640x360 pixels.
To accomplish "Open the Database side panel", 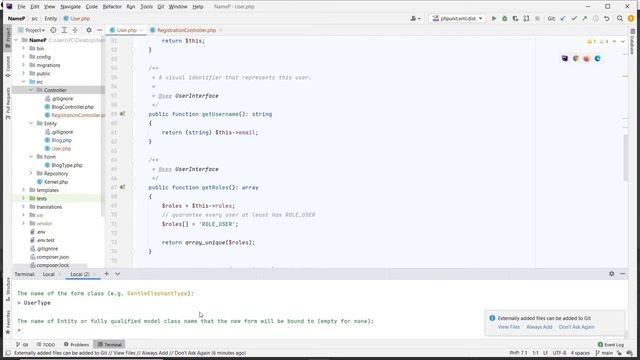I will (x=632, y=43).
